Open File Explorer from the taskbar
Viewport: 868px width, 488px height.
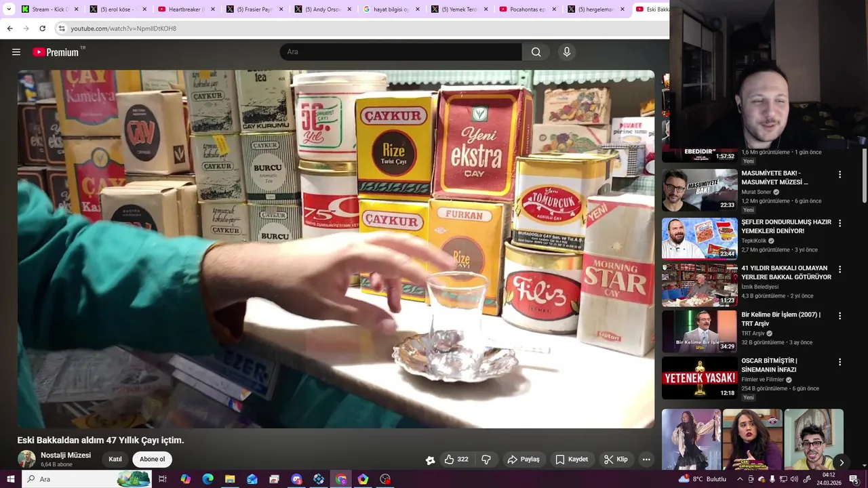click(x=230, y=479)
